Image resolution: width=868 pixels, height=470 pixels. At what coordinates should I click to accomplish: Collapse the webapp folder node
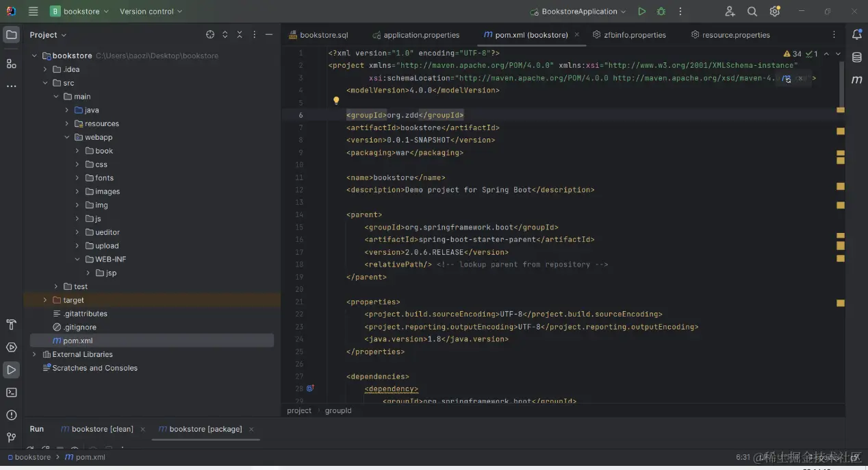[x=67, y=138]
